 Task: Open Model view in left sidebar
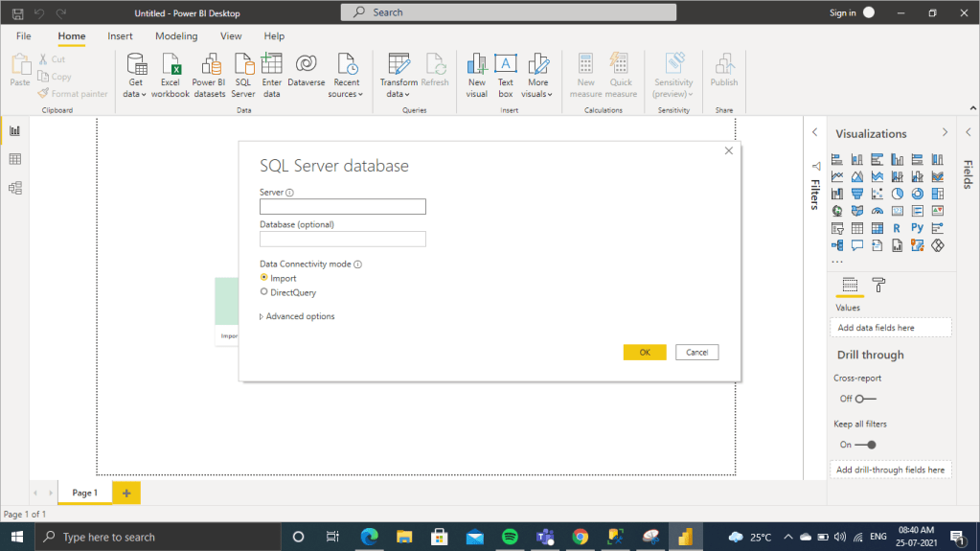(x=15, y=188)
